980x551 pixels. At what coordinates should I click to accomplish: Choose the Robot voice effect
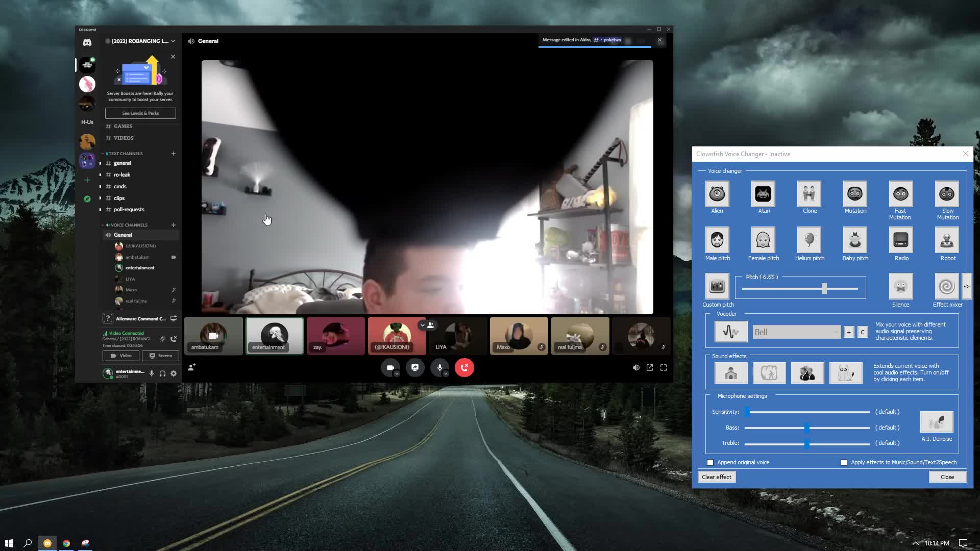tap(947, 240)
